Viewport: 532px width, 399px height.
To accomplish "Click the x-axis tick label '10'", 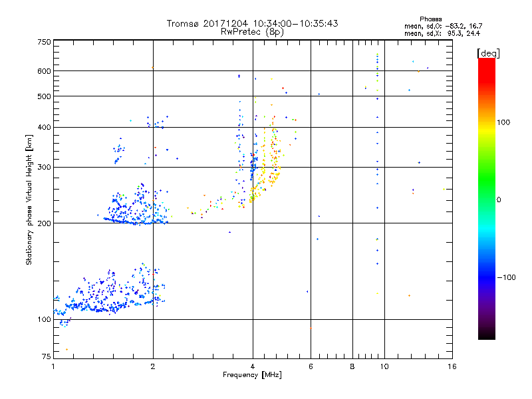I will (x=384, y=366).
